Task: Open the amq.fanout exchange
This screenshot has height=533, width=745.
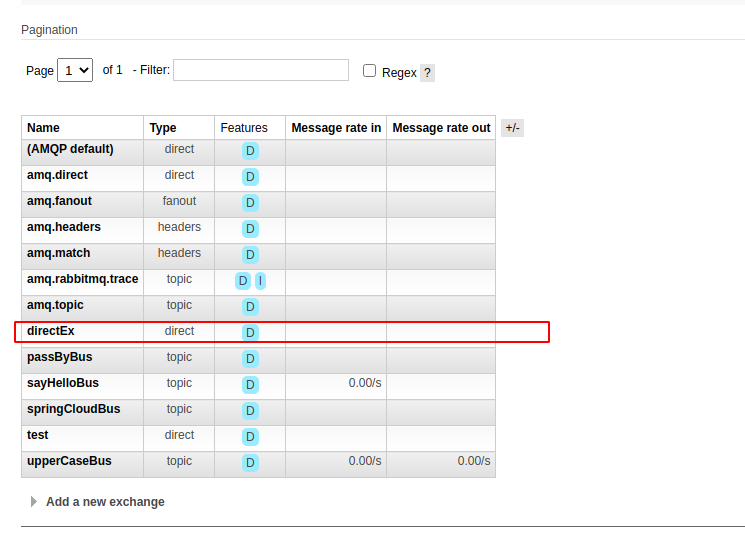Action: click(x=59, y=201)
